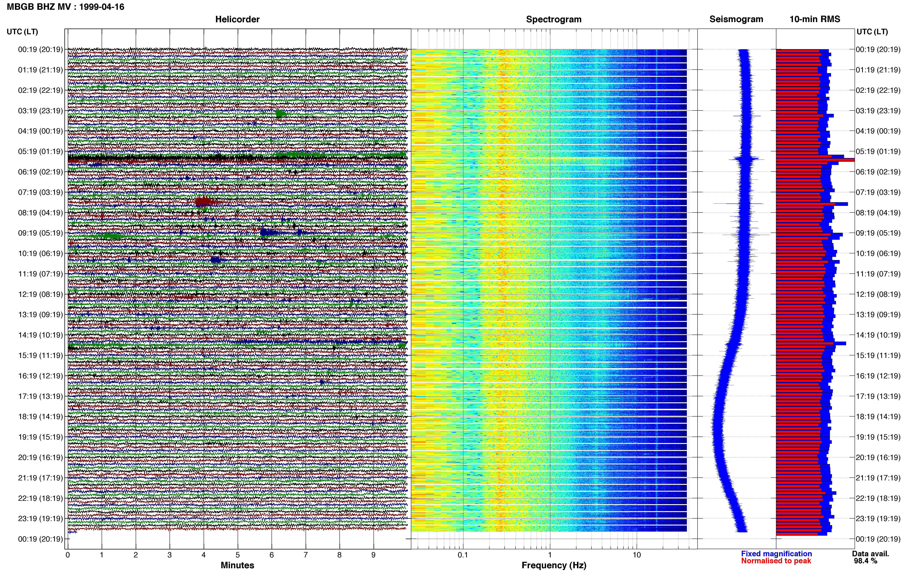This screenshot has height=578, width=924.
Task: Select the 'Seismogram' panel heading
Action: click(736, 19)
